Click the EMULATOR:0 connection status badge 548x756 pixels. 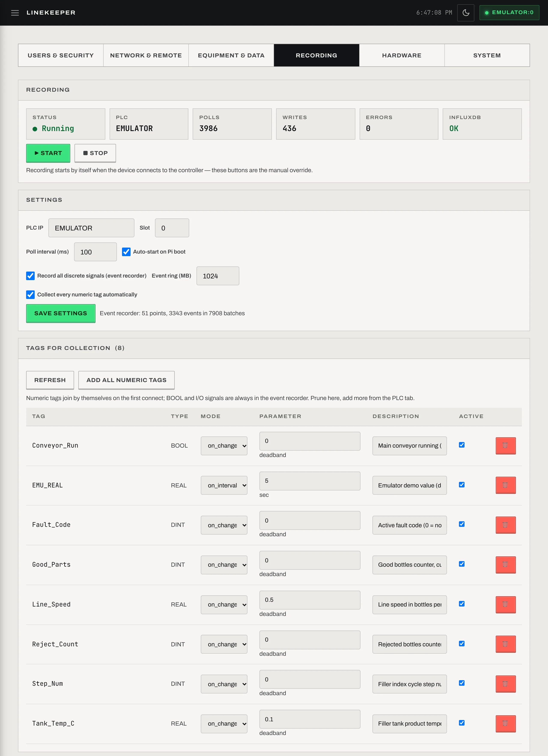coord(509,13)
